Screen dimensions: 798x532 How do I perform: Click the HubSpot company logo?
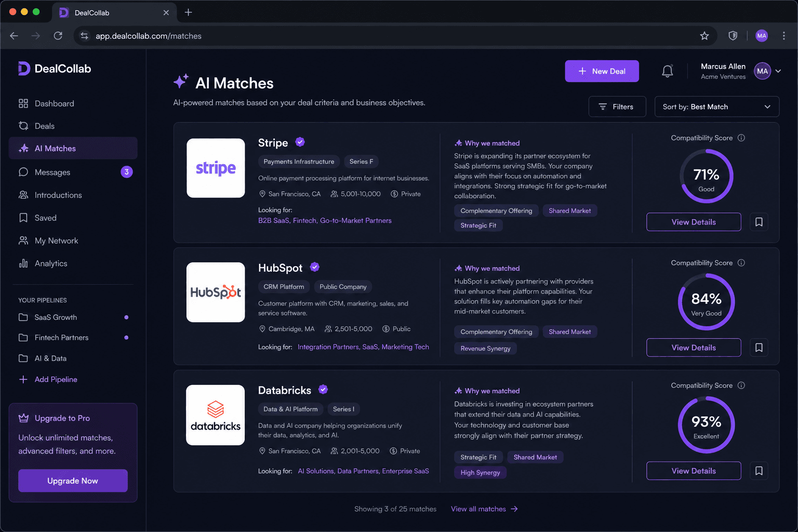(216, 292)
